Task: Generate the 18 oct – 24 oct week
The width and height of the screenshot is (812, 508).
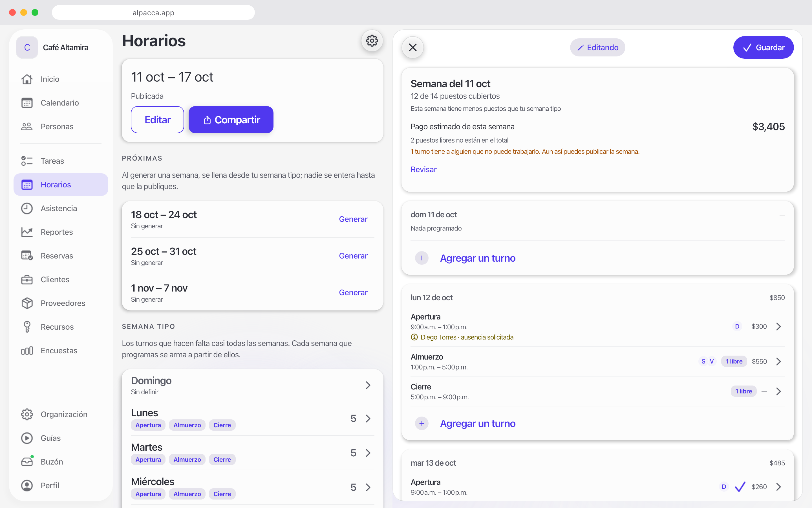Action: (x=353, y=219)
